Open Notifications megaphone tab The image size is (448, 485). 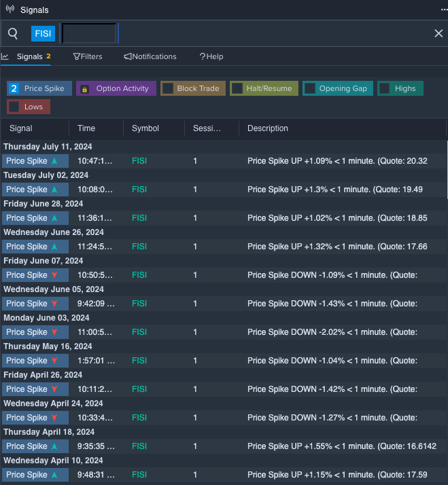pyautogui.click(x=150, y=56)
